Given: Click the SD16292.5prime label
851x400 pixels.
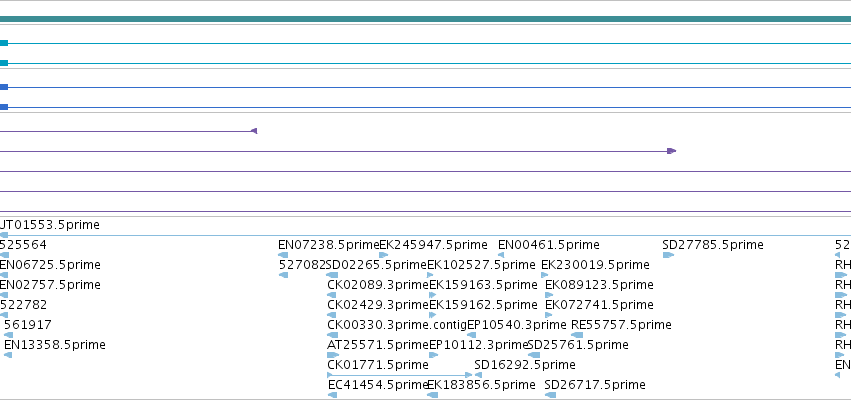Looking at the screenshot, I should (x=525, y=365).
